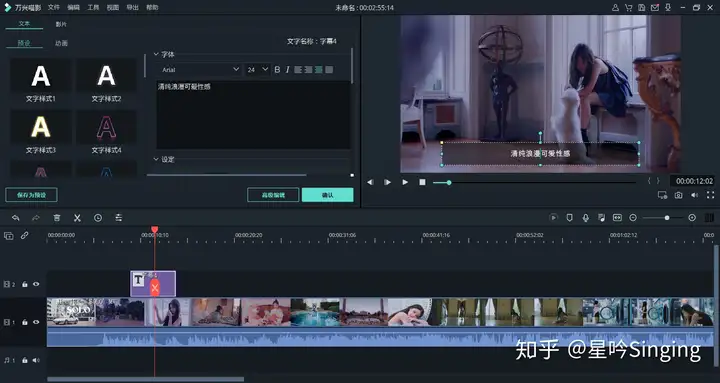Take a snapshot with the camera icon
Screen dimensions: 720x383
tap(678, 195)
